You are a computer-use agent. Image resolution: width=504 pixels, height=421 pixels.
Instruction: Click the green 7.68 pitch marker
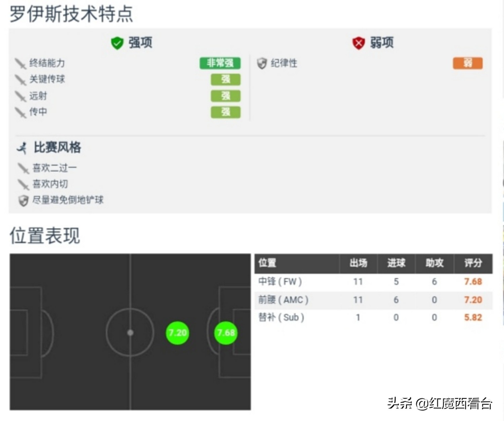pyautogui.click(x=226, y=333)
